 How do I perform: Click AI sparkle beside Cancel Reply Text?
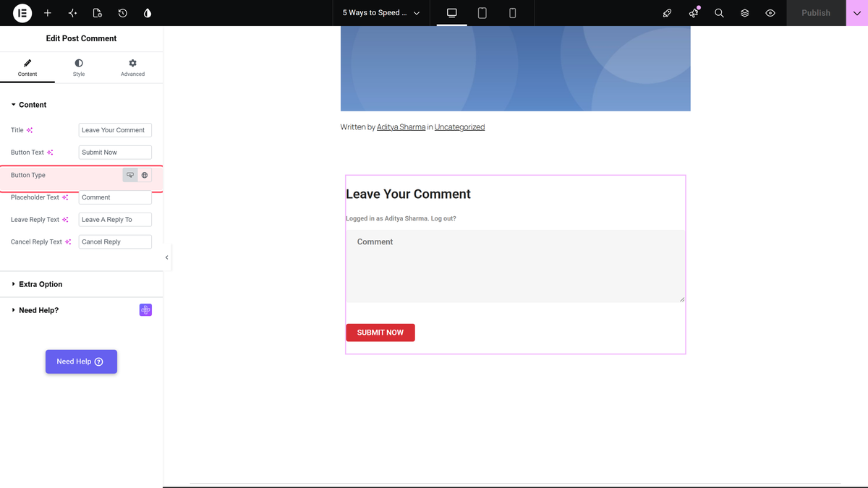[x=68, y=242]
